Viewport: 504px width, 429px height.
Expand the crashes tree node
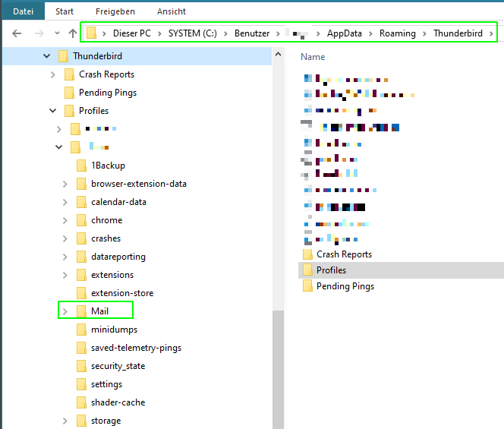[x=65, y=238]
